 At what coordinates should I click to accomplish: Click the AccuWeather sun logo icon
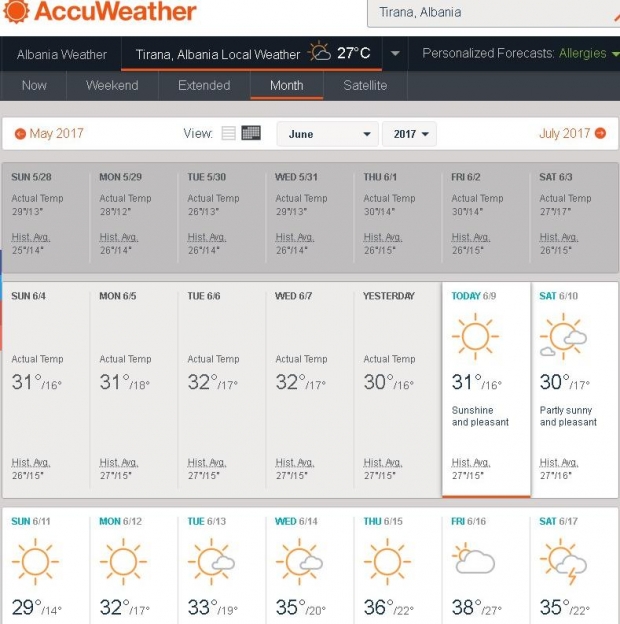(x=16, y=11)
